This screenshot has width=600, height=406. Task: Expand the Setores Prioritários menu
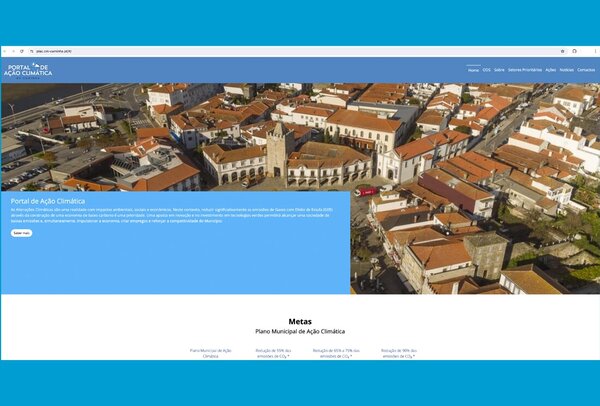525,70
